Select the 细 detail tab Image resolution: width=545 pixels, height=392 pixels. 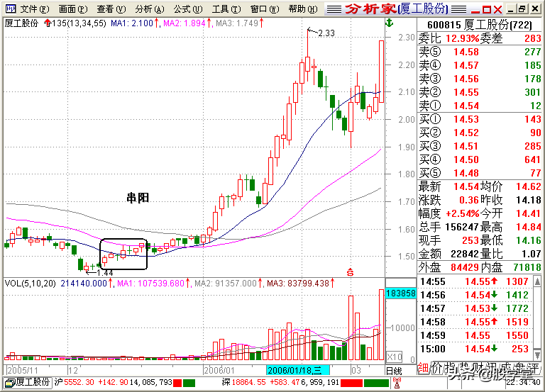click(x=424, y=368)
